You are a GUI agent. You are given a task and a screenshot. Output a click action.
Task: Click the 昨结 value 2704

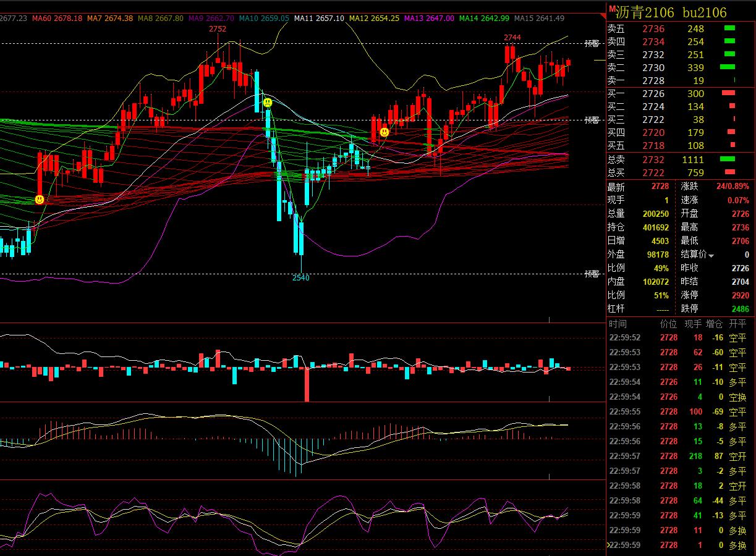(x=740, y=282)
